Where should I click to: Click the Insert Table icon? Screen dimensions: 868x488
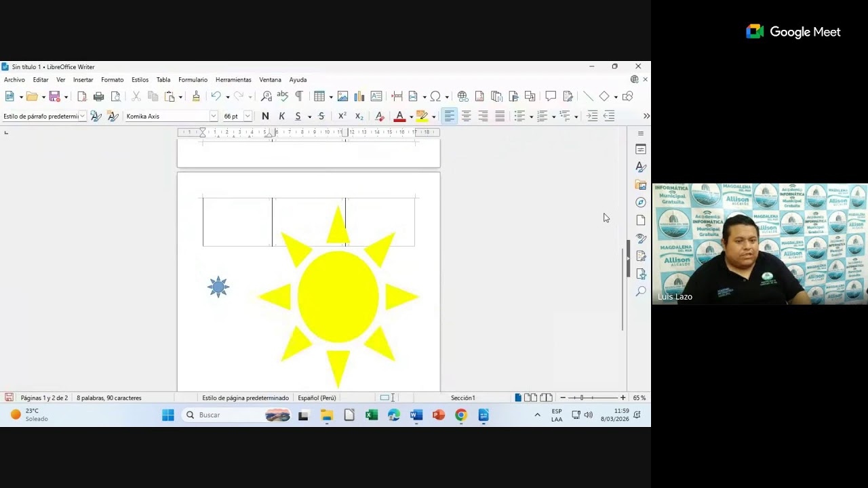coord(319,96)
